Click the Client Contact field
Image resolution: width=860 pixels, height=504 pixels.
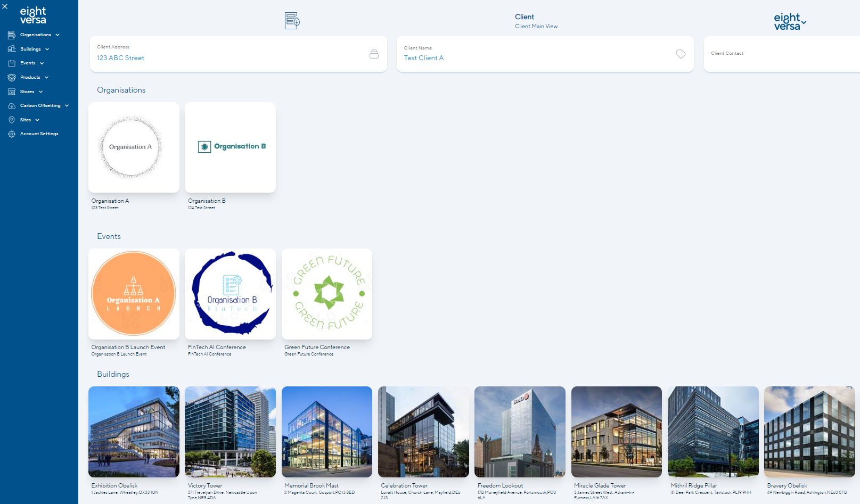pos(782,54)
